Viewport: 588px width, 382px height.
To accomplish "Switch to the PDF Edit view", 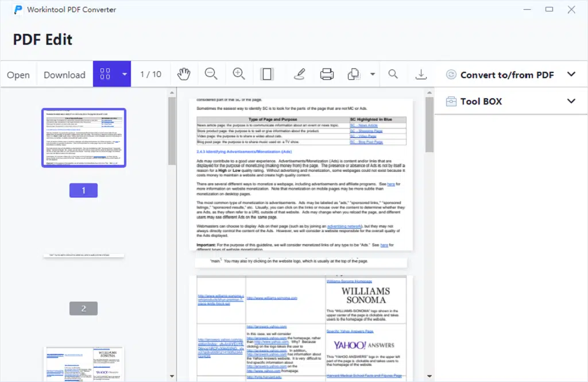I will click(42, 40).
